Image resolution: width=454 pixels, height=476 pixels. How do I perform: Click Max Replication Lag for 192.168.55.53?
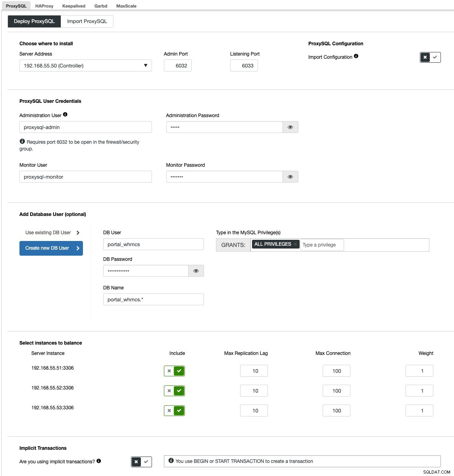254,410
